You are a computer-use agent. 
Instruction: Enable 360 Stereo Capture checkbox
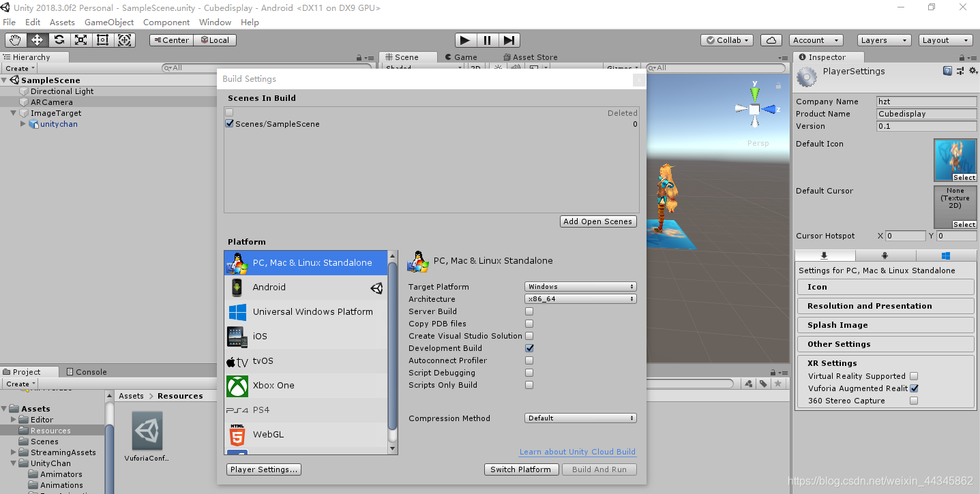(x=914, y=401)
